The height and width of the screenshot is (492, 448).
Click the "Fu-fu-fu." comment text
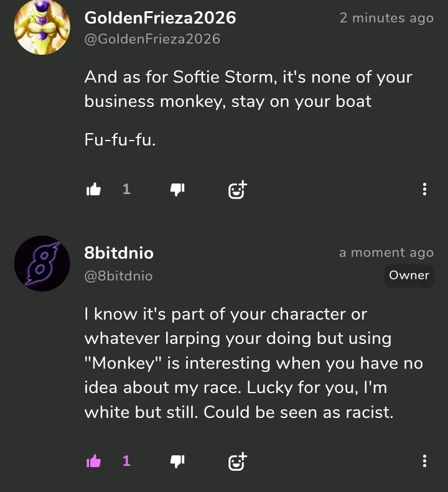pos(120,141)
